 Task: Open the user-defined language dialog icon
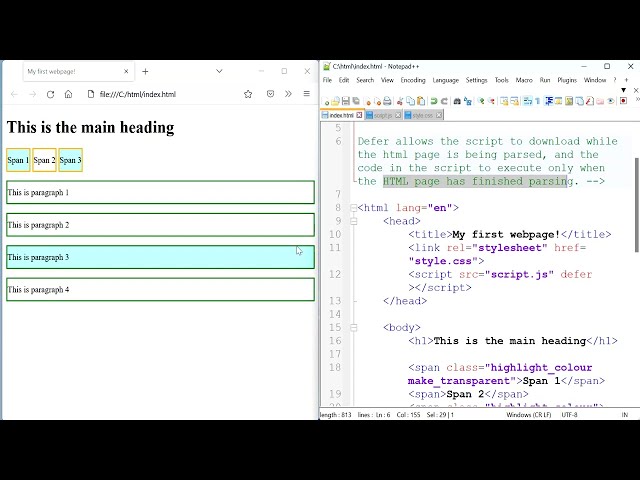click(x=558, y=101)
